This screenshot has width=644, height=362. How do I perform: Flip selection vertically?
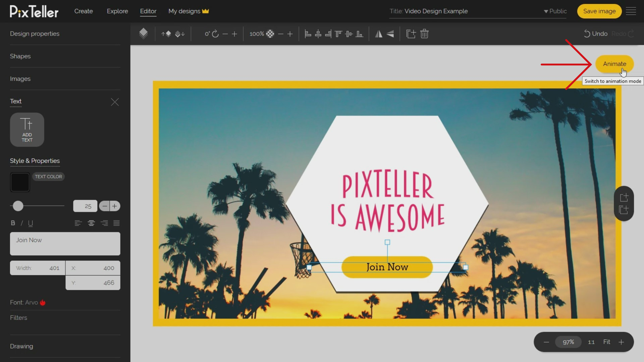pyautogui.click(x=390, y=34)
